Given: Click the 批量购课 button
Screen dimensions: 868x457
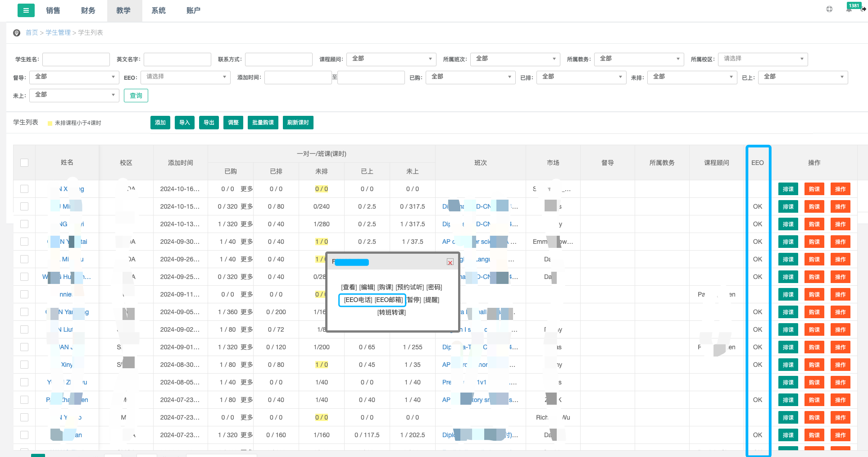Looking at the screenshot, I should click(263, 123).
